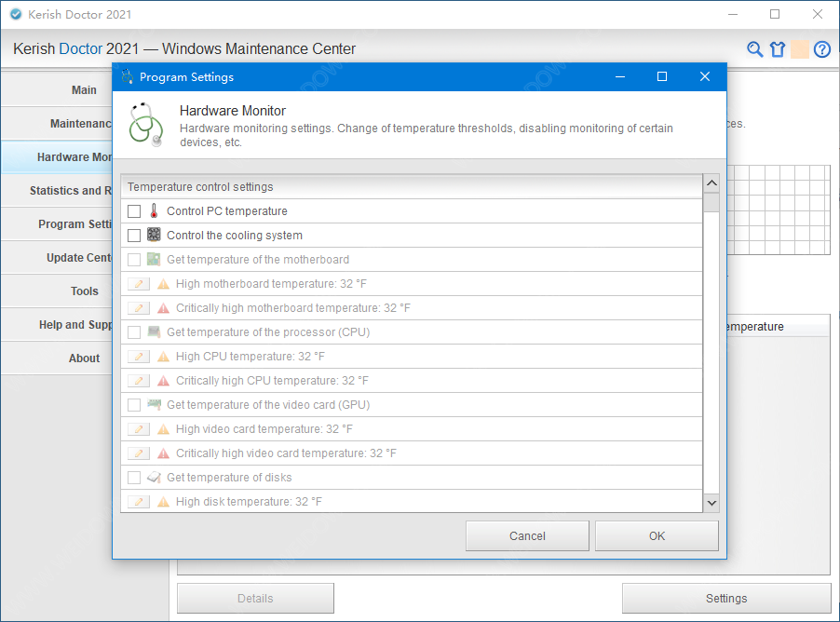Viewport: 840px width, 622px height.
Task: Open the shirt skin icon in header
Action: click(778, 49)
